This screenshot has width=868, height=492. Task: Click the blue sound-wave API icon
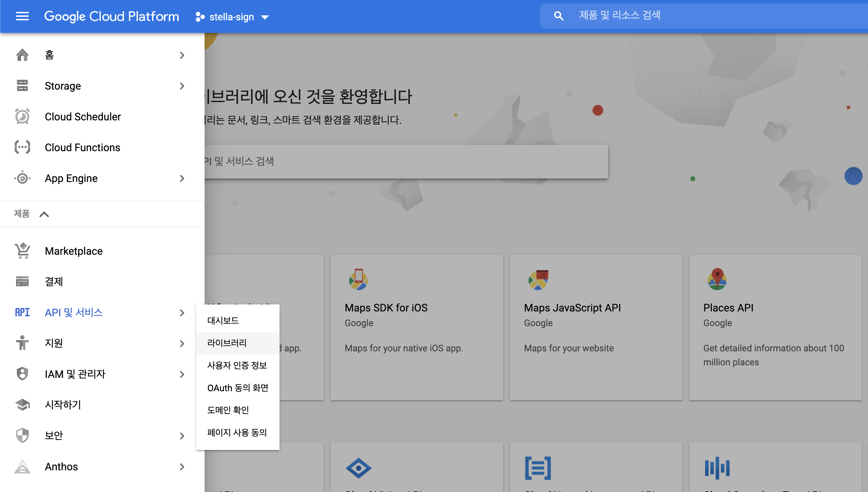click(717, 468)
